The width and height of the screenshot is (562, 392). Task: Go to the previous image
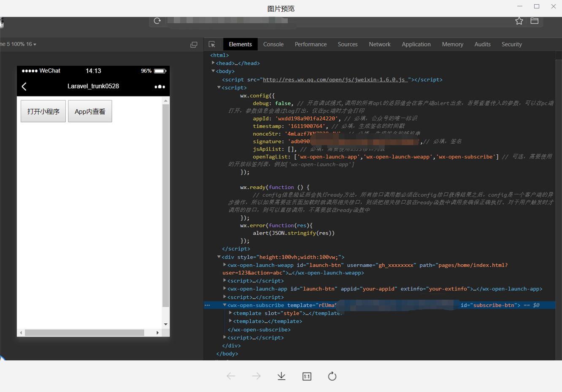point(231,376)
